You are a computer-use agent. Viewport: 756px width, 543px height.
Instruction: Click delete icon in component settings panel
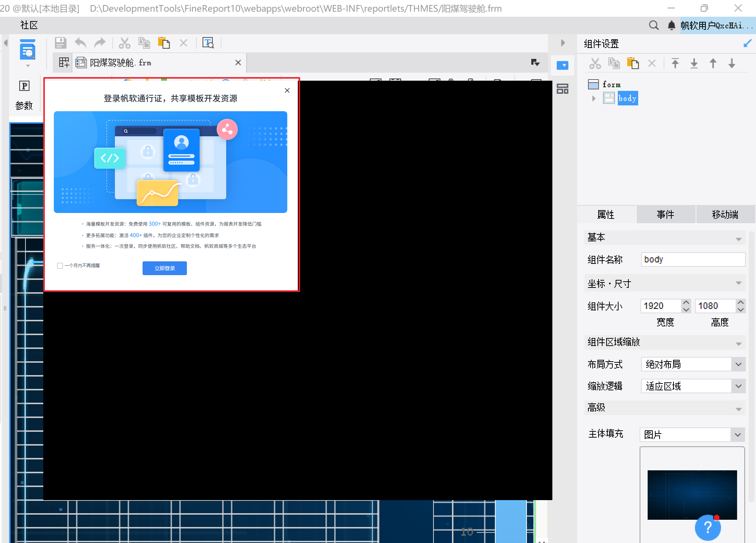[652, 64]
